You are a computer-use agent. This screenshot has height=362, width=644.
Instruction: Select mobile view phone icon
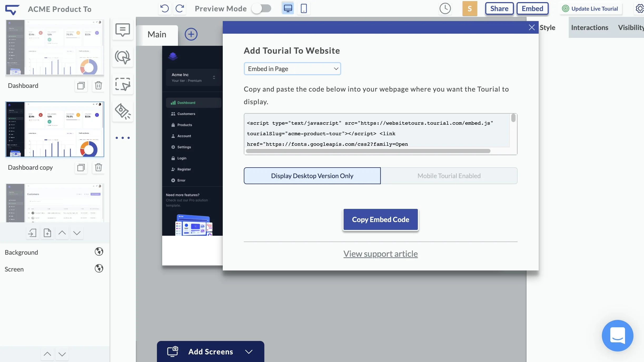click(x=304, y=8)
